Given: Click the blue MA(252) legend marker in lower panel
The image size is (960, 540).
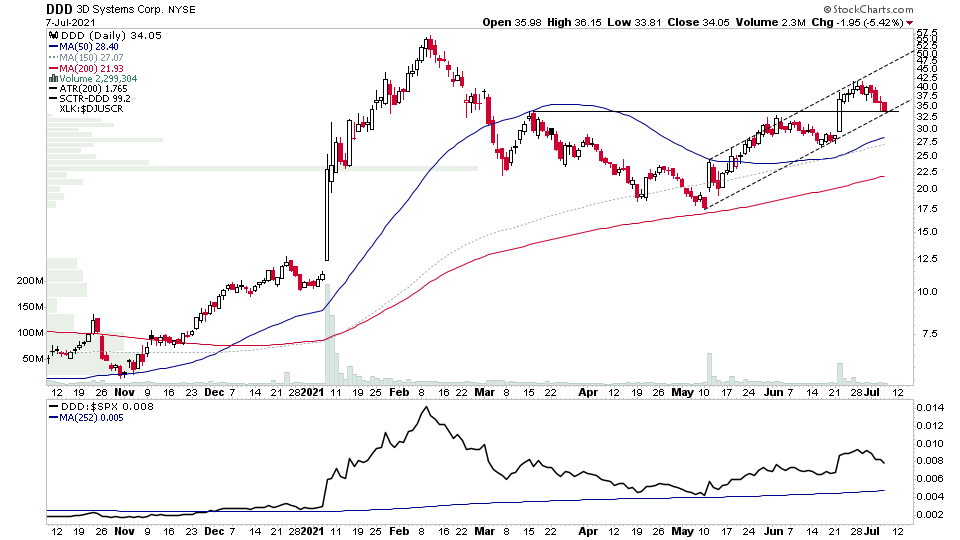Looking at the screenshot, I should [53, 418].
